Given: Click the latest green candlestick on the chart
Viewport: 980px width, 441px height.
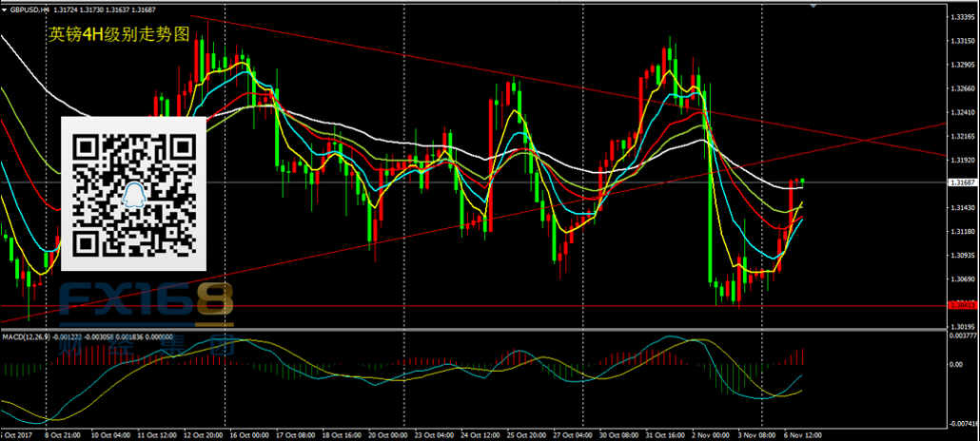Looking at the screenshot, I should tap(802, 181).
